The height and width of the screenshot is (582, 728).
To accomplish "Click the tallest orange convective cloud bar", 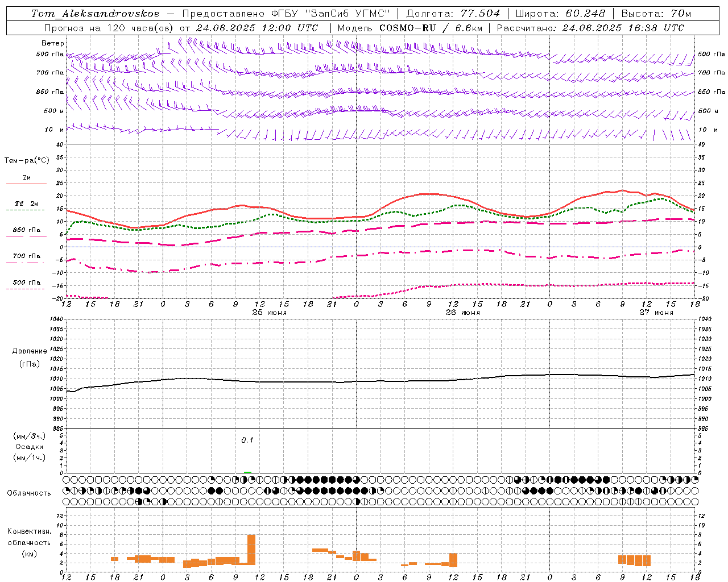I will click(x=251, y=549).
